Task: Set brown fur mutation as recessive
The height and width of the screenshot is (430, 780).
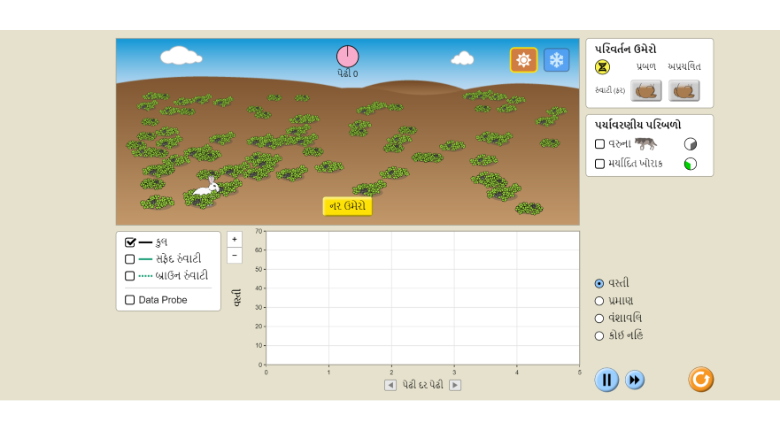Action: click(683, 91)
